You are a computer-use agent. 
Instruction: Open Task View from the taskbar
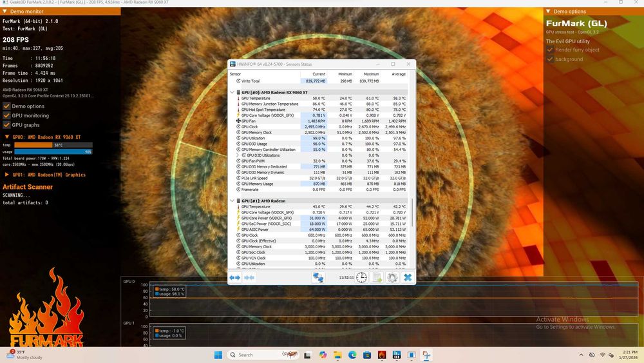coord(307,355)
